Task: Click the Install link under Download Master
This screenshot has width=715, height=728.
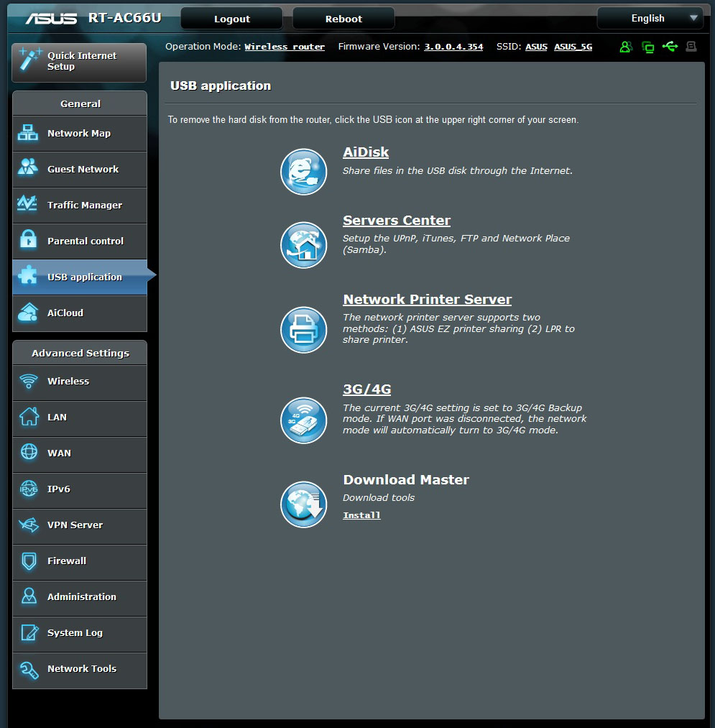Action: pyautogui.click(x=361, y=515)
